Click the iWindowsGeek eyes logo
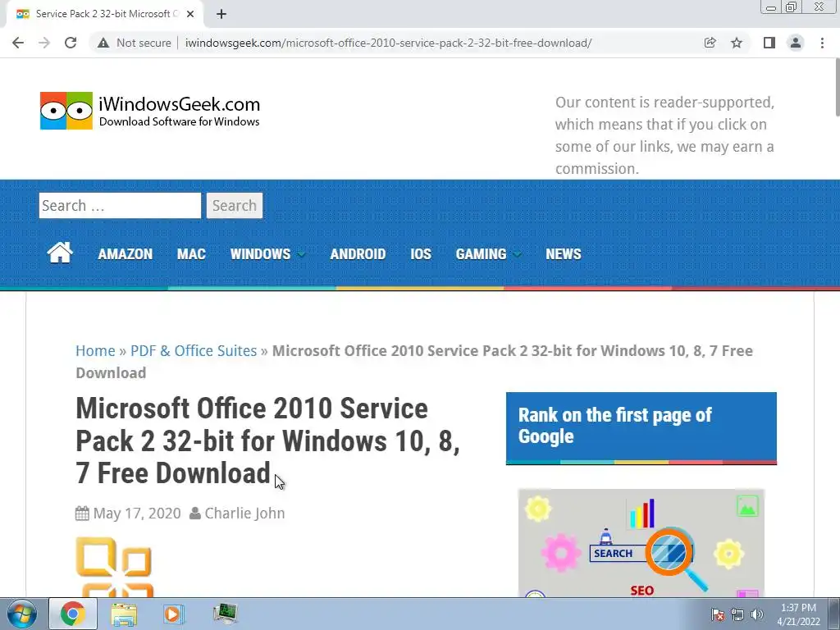Image resolution: width=840 pixels, height=630 pixels. click(66, 111)
